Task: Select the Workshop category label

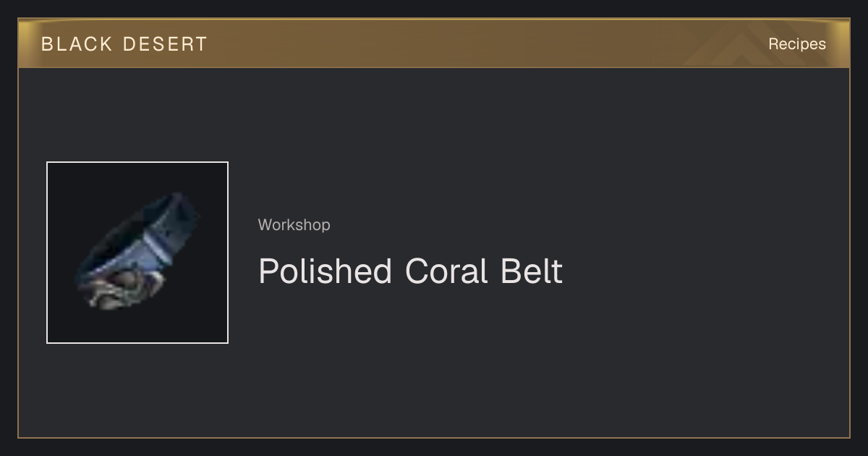Action: 294,224
